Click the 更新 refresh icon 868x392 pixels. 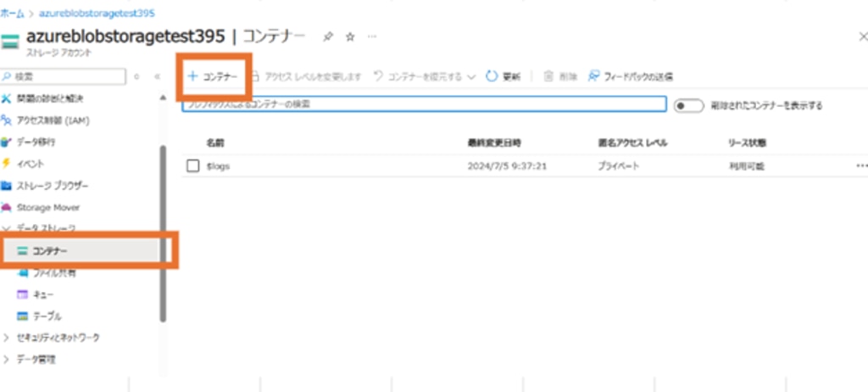point(492,76)
